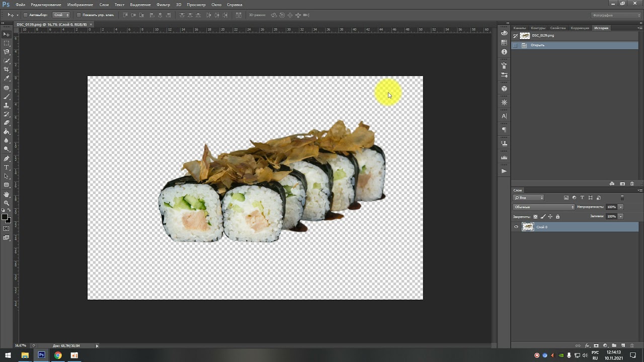Create new snapshot with camera icon
The image size is (644, 362).
622,184
